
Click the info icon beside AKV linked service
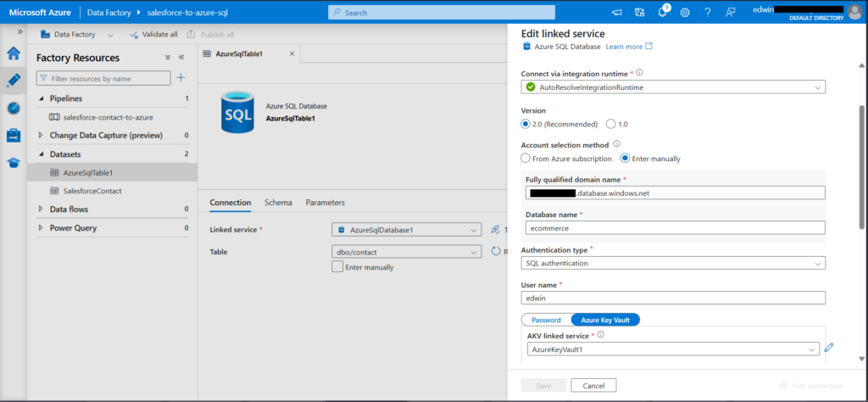601,334
